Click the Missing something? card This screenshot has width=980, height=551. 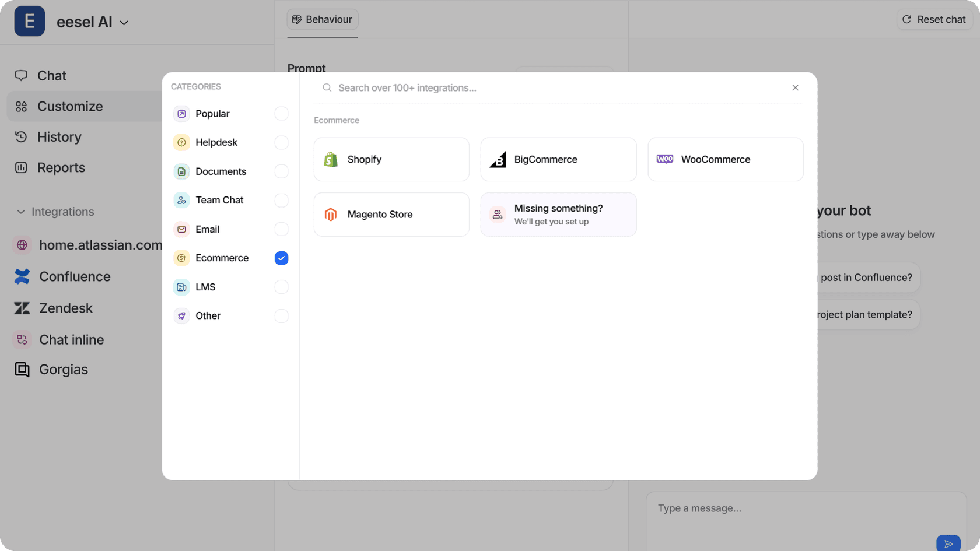(x=558, y=215)
